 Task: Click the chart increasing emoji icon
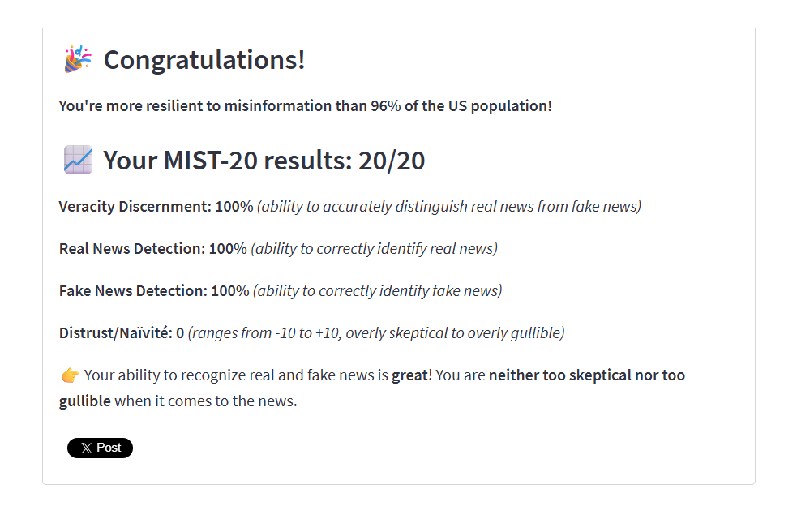[x=78, y=160]
